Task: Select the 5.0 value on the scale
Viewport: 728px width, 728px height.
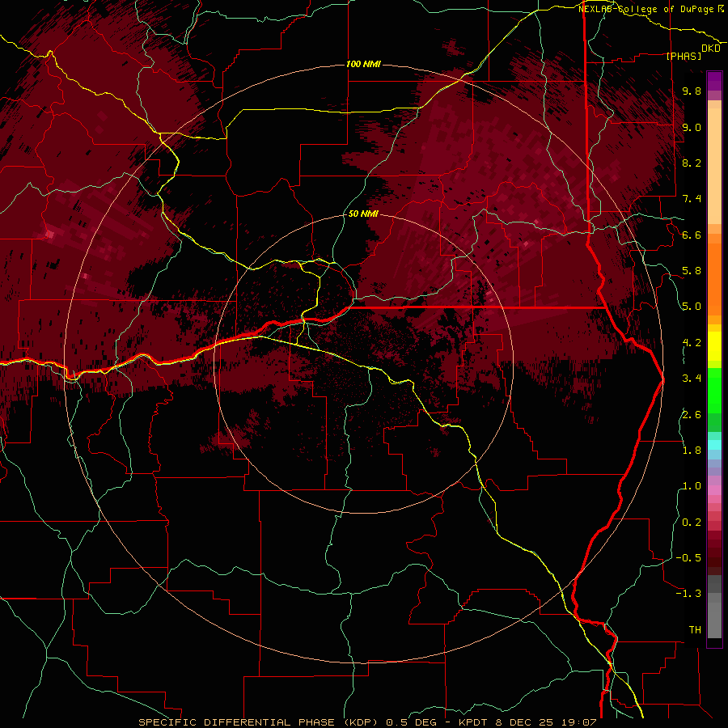Action: point(692,307)
